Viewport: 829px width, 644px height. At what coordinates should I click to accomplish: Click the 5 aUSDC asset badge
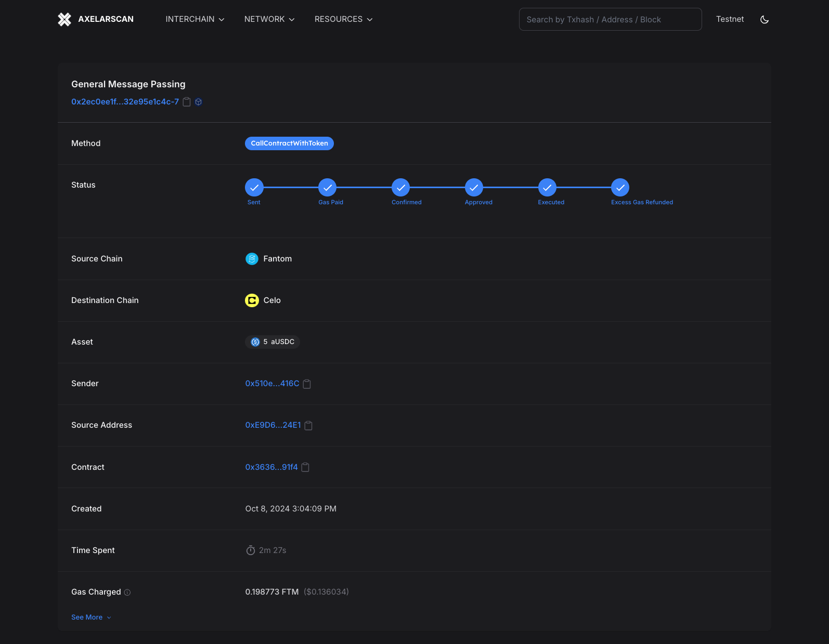pyautogui.click(x=273, y=342)
